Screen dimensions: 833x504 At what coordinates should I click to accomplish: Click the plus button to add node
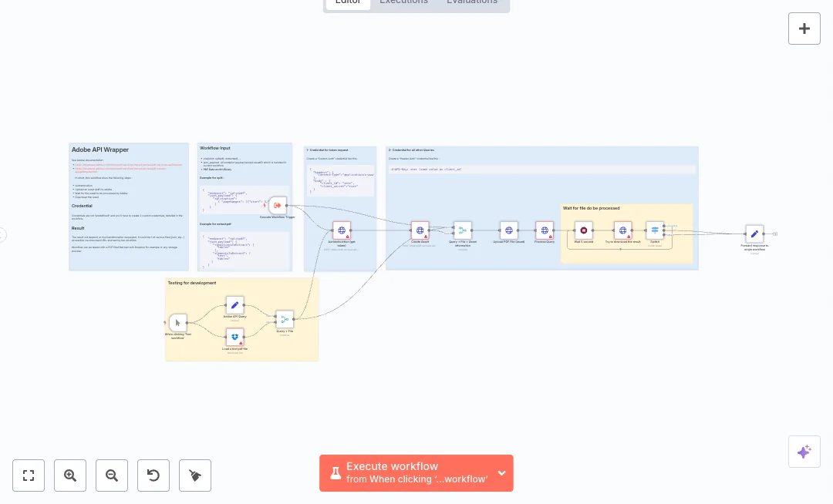[x=804, y=29]
